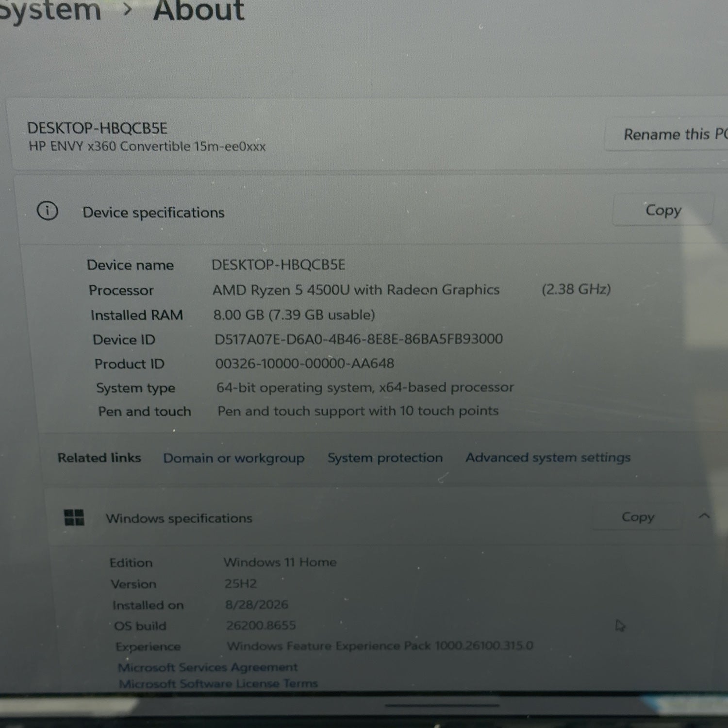Viewport: 728px width, 728px height.
Task: Click the Related links label
Action: coord(99,458)
